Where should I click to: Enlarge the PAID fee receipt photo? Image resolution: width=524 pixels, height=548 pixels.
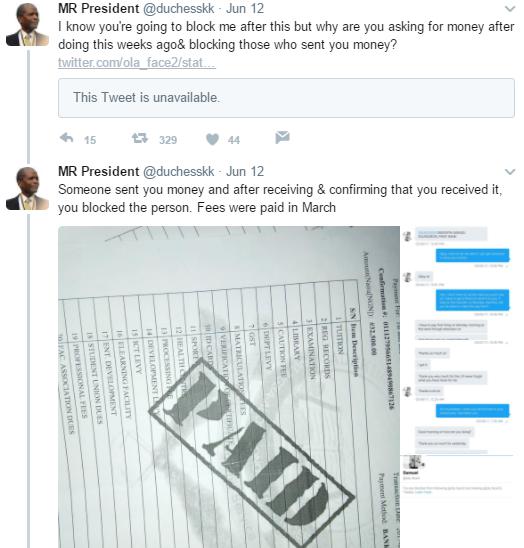pyautogui.click(x=229, y=387)
